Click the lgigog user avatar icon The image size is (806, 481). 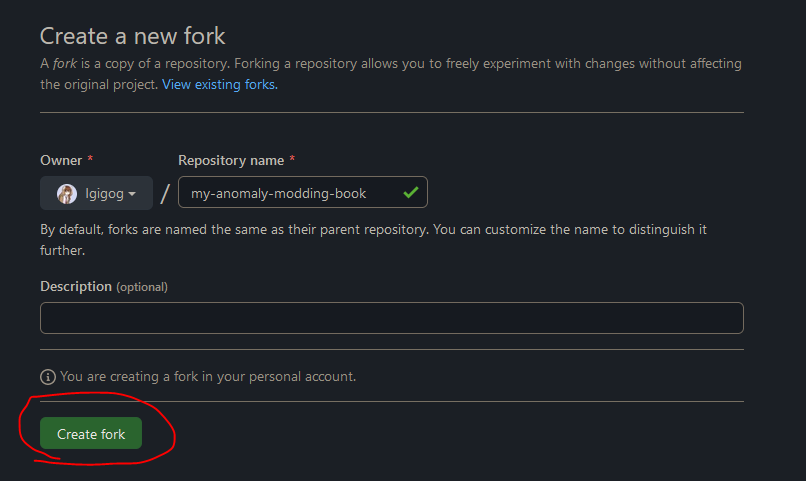click(67, 194)
